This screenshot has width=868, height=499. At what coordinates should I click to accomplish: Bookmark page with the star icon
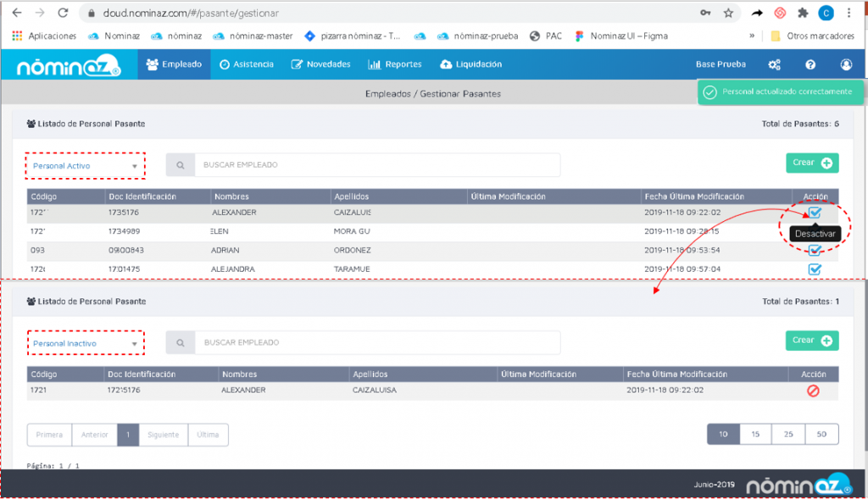(728, 13)
